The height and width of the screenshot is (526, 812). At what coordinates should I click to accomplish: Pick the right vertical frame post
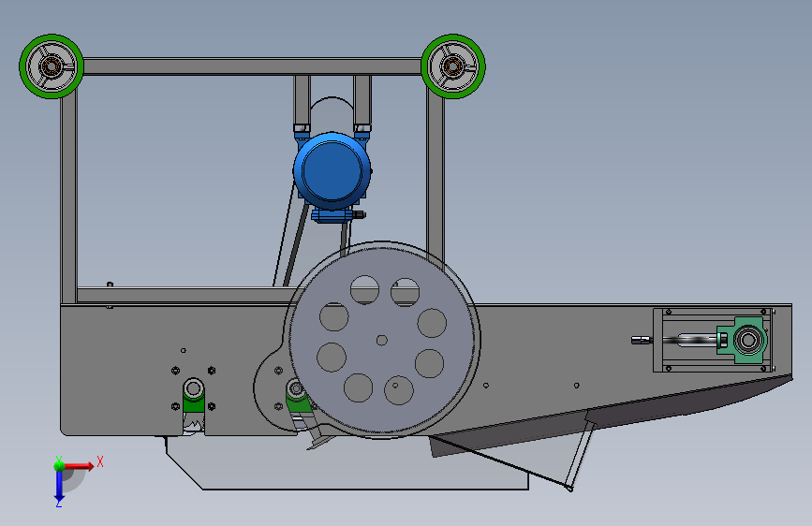coord(435,182)
